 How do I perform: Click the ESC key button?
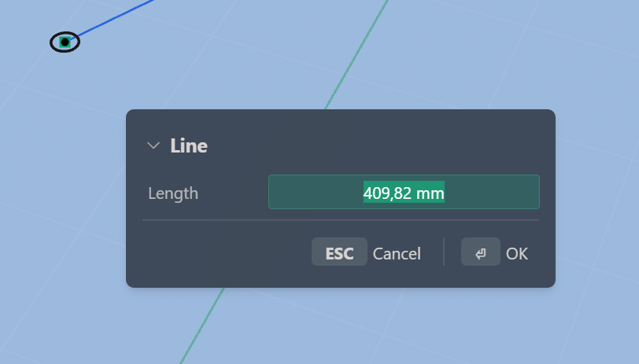(x=339, y=252)
